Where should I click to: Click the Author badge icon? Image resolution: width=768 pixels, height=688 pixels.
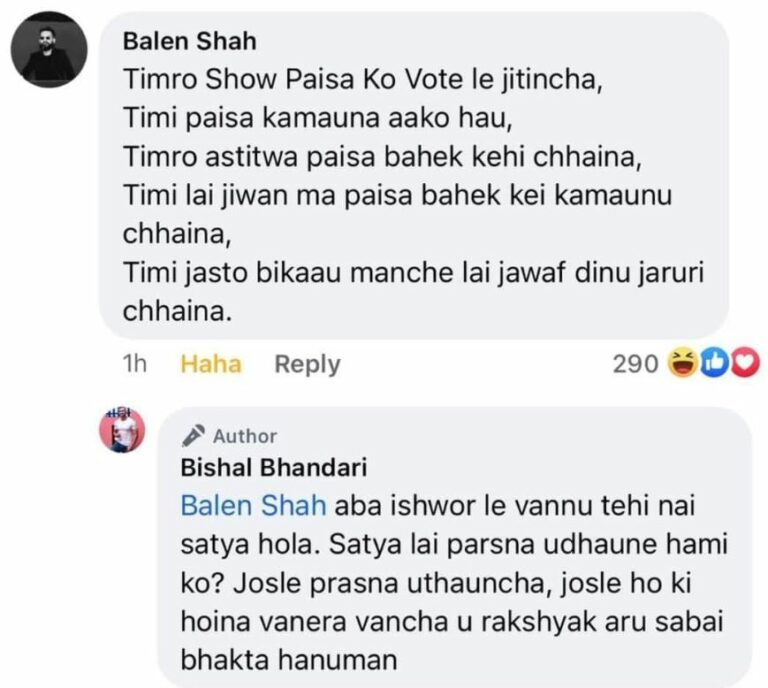click(193, 436)
